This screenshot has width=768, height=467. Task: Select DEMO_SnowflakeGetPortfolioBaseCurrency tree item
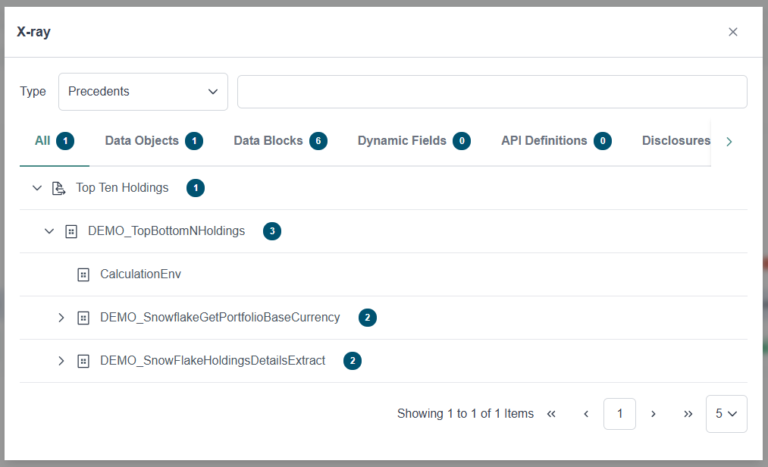(x=220, y=317)
